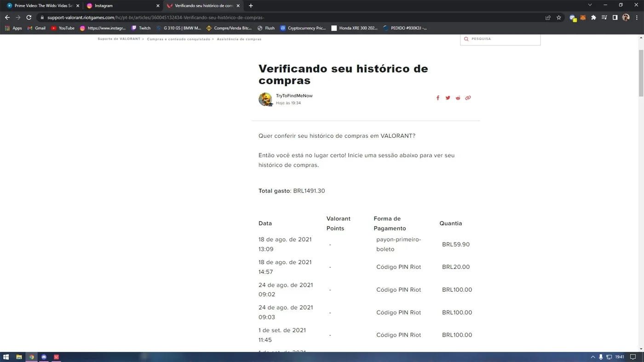The width and height of the screenshot is (644, 362).
Task: Click the 1 de set. de 2021 11:45 date
Action: (x=282, y=335)
